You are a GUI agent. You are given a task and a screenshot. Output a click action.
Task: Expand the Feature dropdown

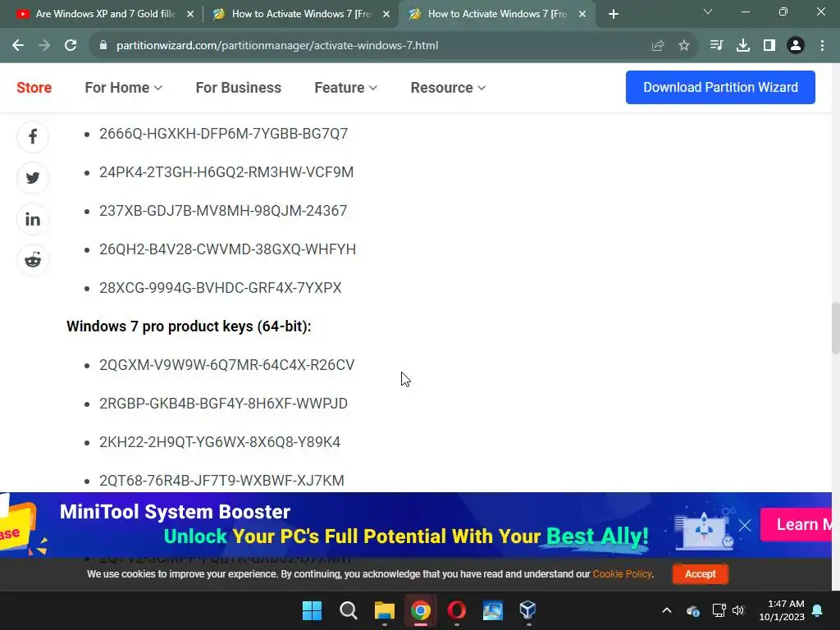pos(345,87)
